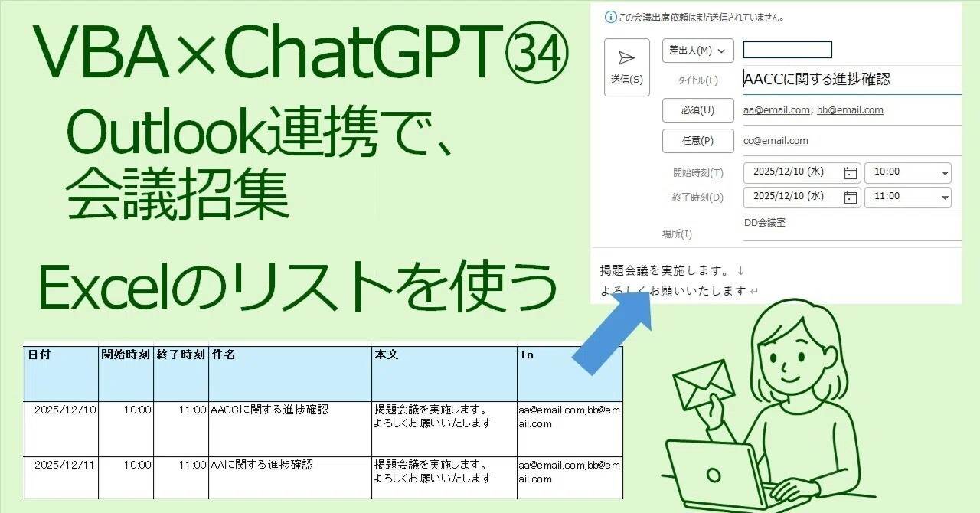The width and height of the screenshot is (980, 513).
Task: Click the empty sender address field
Action: (x=787, y=50)
